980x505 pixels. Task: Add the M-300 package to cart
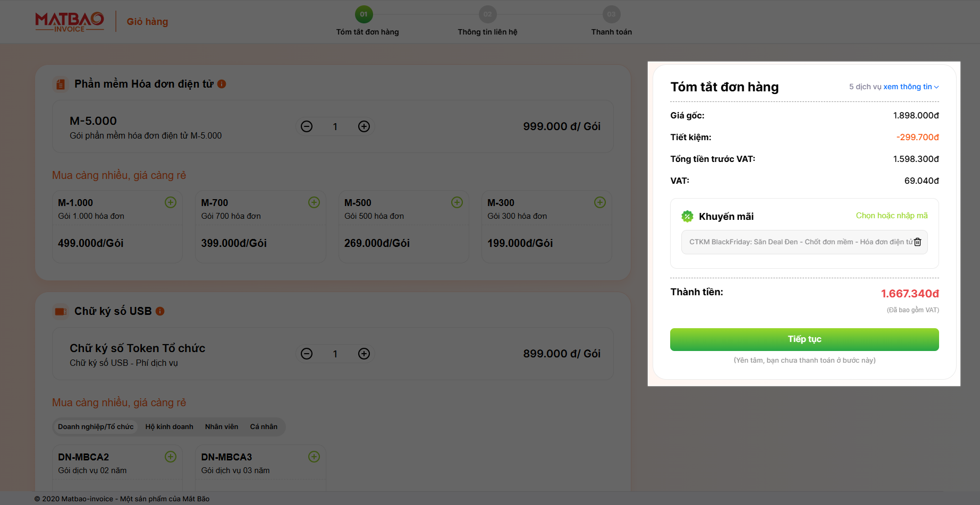tap(600, 202)
